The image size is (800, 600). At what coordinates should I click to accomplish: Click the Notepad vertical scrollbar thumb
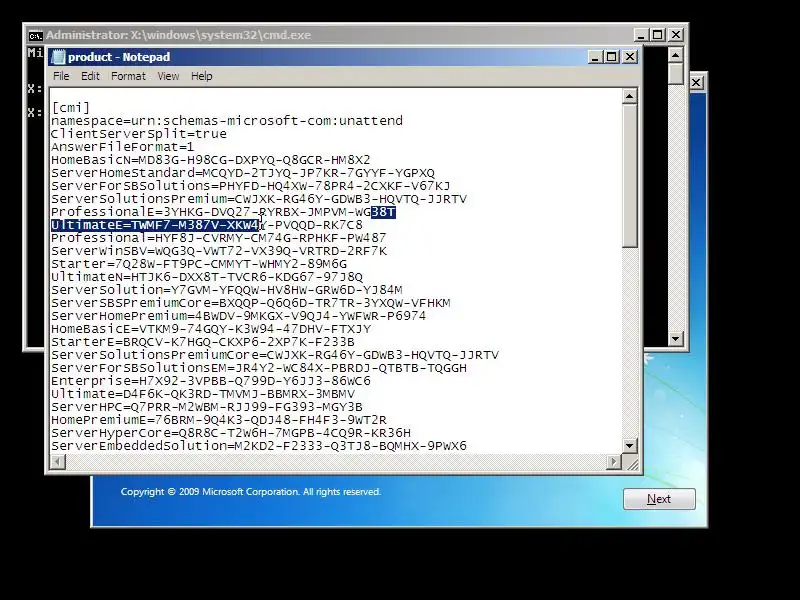click(630, 176)
